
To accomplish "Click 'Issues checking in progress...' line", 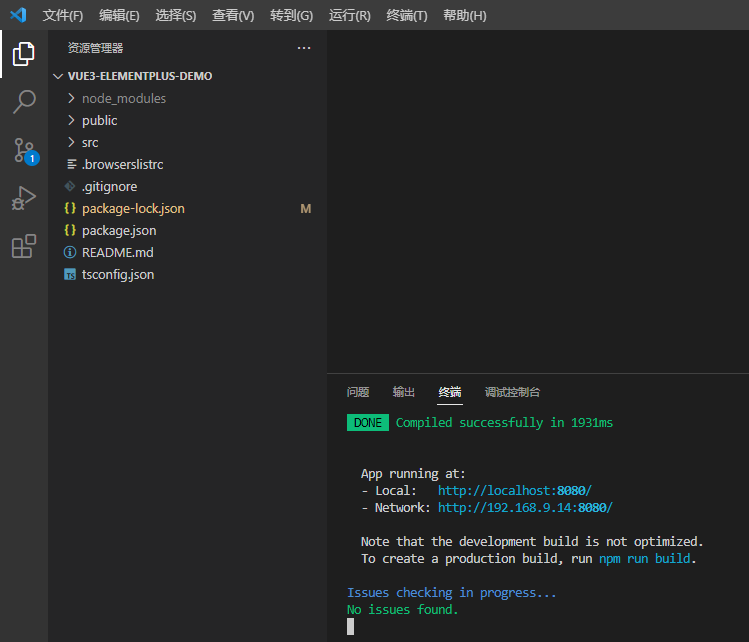I will click(451, 593).
